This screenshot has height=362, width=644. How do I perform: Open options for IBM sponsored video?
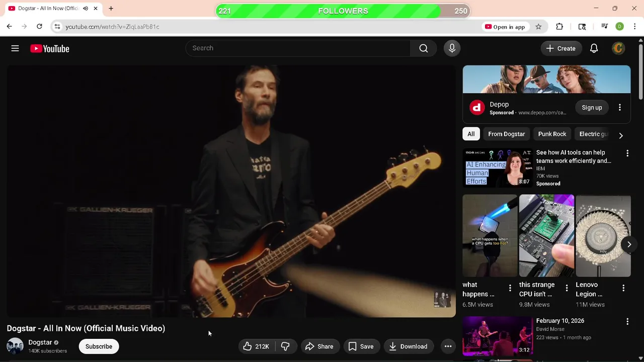(x=627, y=153)
